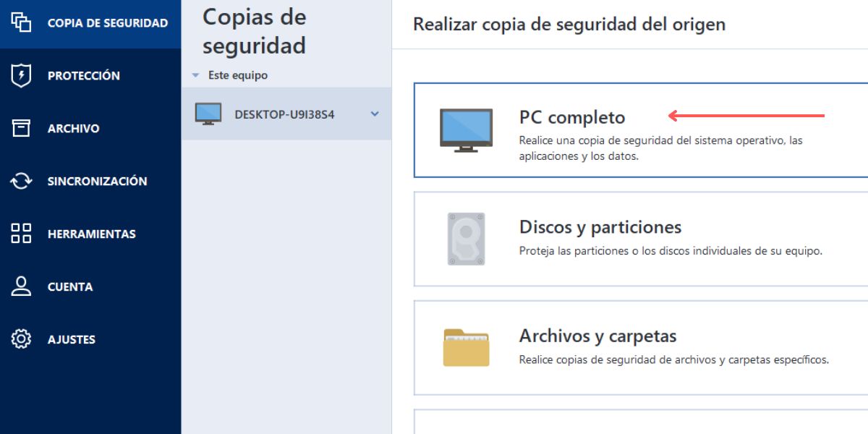This screenshot has width=868, height=434.
Task: Click the Este equipo label
Action: [238, 75]
